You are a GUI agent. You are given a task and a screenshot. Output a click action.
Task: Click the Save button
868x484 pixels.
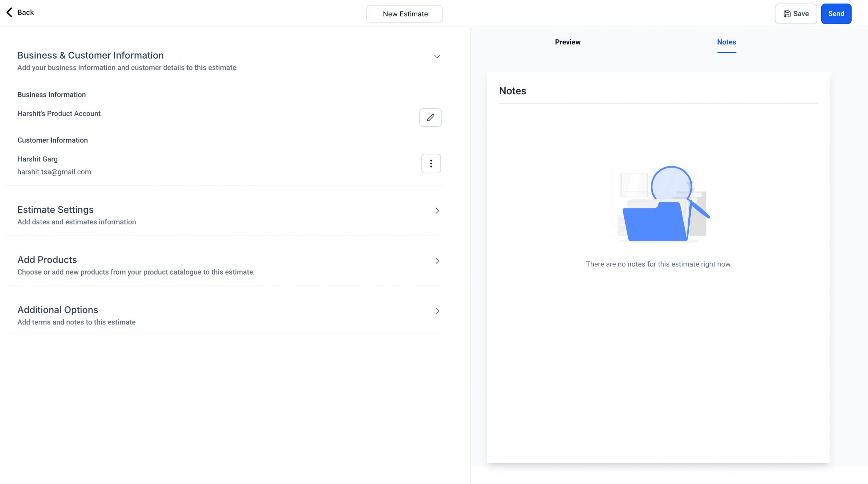click(x=796, y=14)
